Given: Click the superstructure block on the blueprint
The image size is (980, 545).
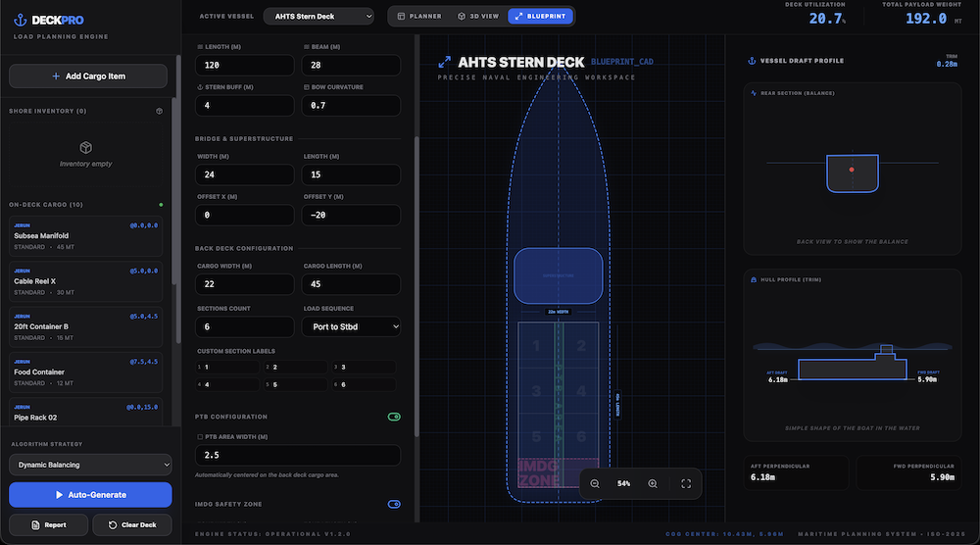Looking at the screenshot, I should [559, 275].
